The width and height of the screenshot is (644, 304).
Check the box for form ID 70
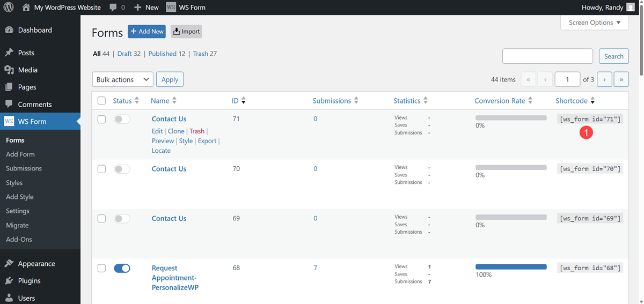point(101,169)
